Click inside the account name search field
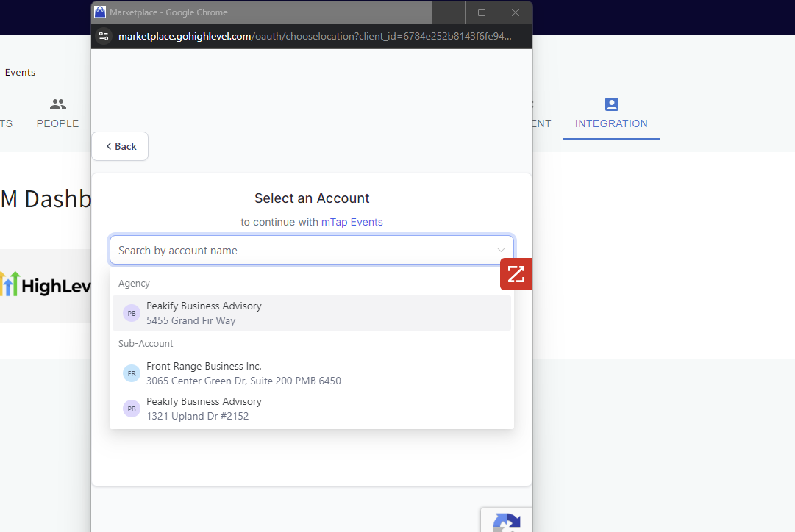 click(294, 250)
